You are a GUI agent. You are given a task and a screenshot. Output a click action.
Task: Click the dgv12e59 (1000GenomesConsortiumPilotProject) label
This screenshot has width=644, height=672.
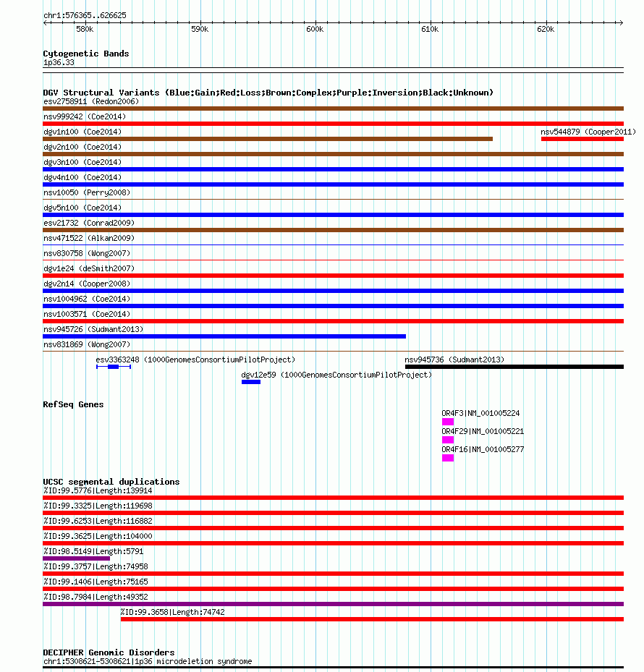(336, 375)
